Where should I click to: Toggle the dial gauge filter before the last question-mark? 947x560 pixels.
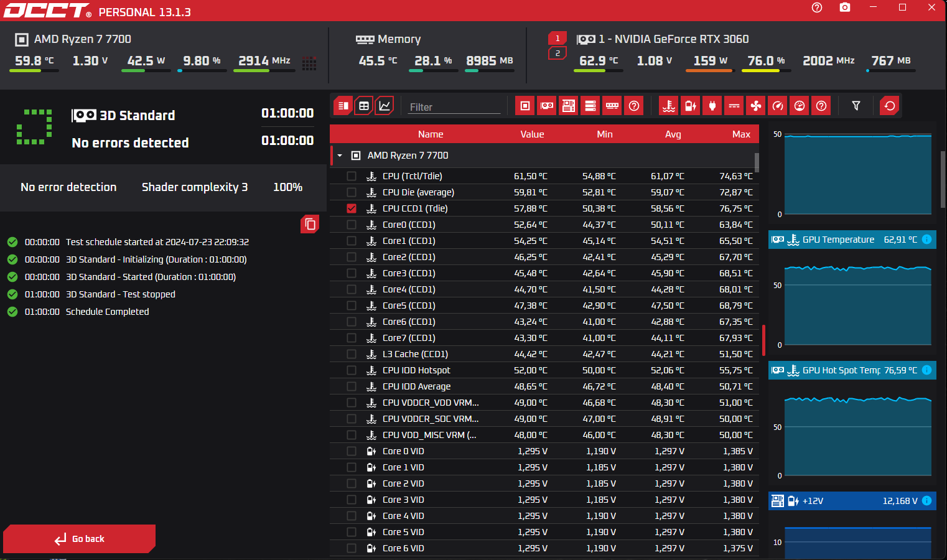[800, 106]
